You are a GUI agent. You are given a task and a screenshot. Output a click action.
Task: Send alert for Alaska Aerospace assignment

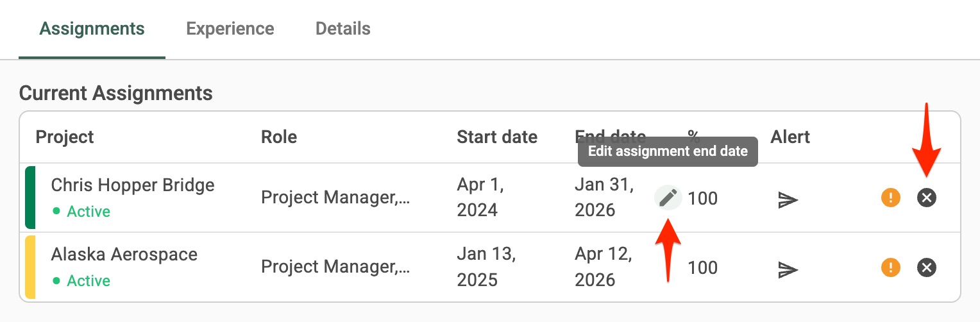(788, 269)
